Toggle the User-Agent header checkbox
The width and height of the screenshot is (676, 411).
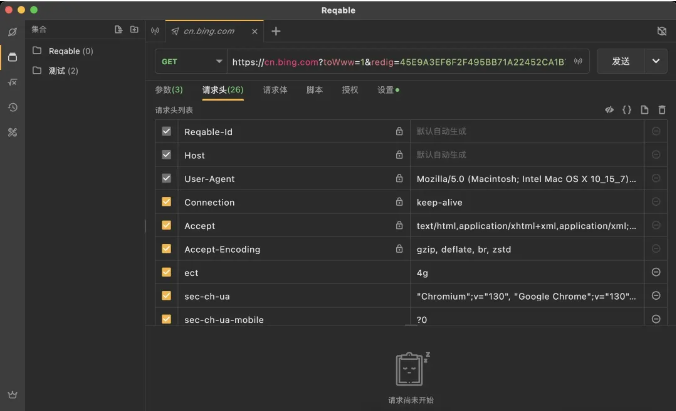coord(166,178)
